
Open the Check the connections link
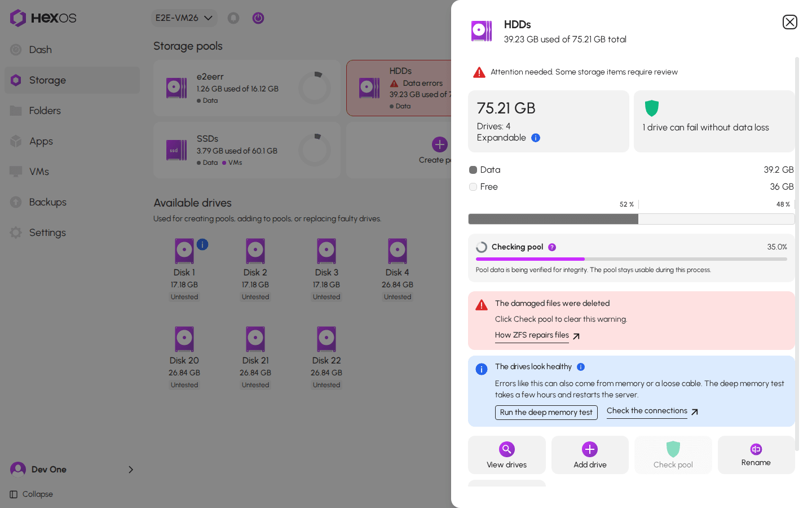[x=652, y=411]
